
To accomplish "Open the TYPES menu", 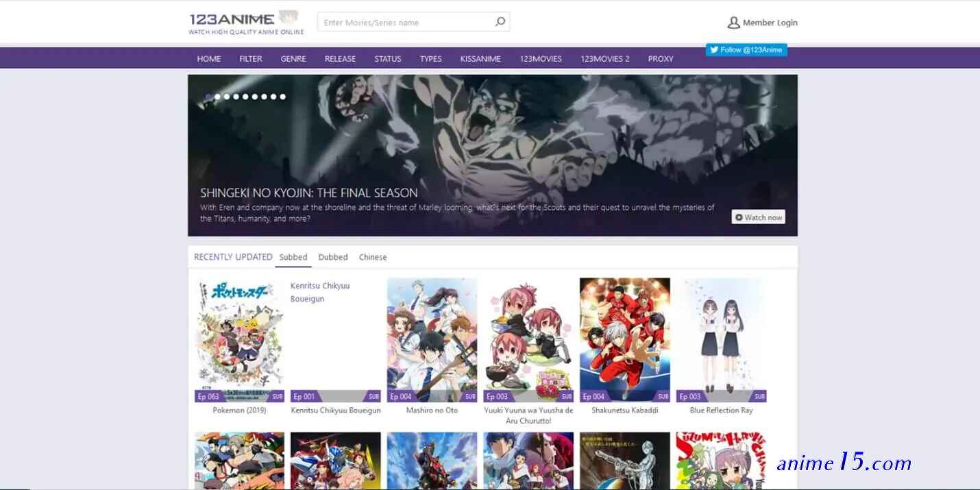I will [431, 59].
